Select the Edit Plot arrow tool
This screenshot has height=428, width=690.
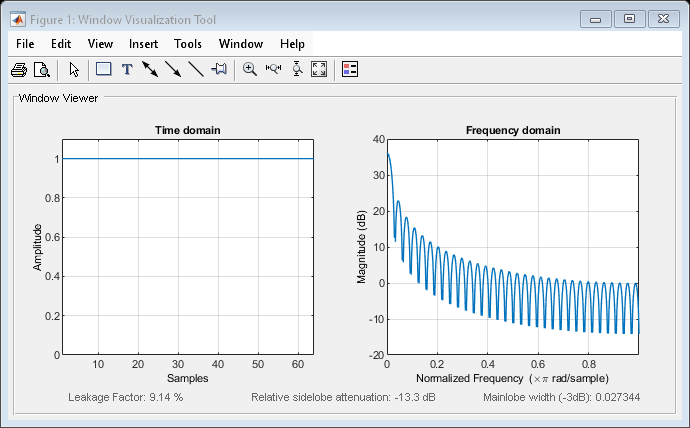point(74,70)
